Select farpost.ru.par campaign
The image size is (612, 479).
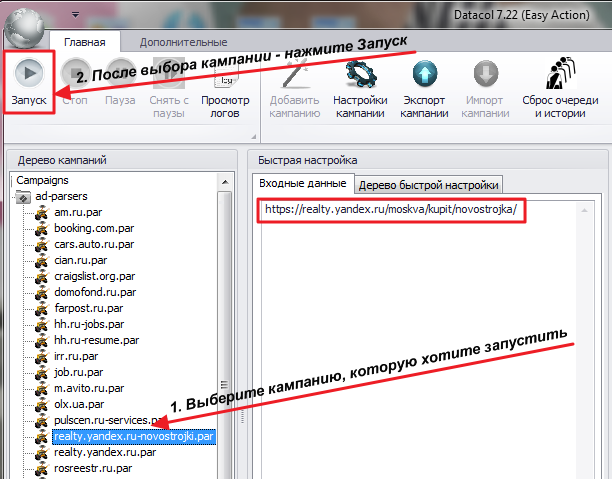(x=89, y=308)
